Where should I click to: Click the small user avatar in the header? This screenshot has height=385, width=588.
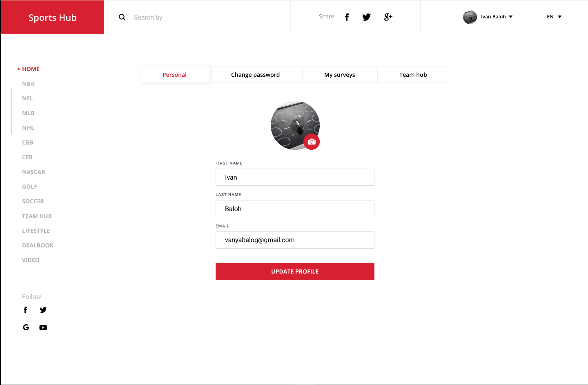pyautogui.click(x=470, y=17)
